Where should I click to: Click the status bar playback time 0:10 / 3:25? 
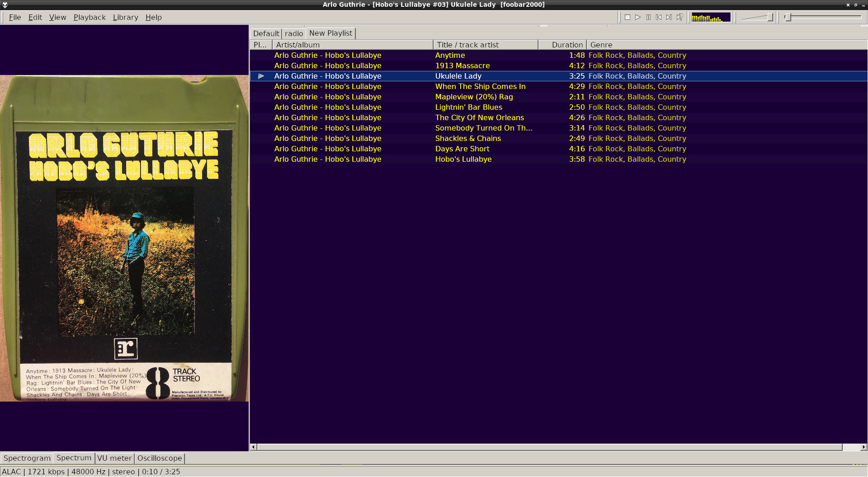point(161,472)
